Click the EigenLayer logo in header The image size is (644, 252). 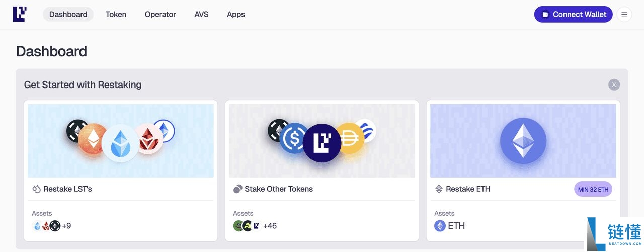coord(20,14)
